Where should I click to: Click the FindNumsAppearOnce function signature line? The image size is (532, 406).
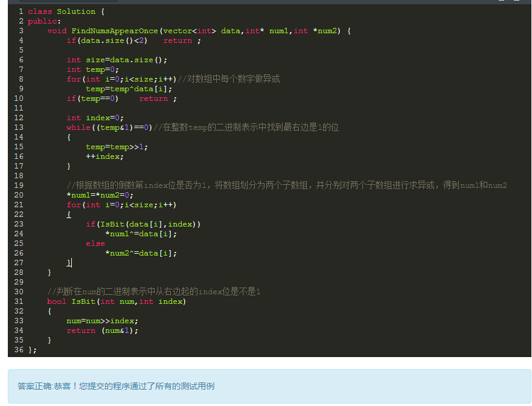tap(199, 31)
